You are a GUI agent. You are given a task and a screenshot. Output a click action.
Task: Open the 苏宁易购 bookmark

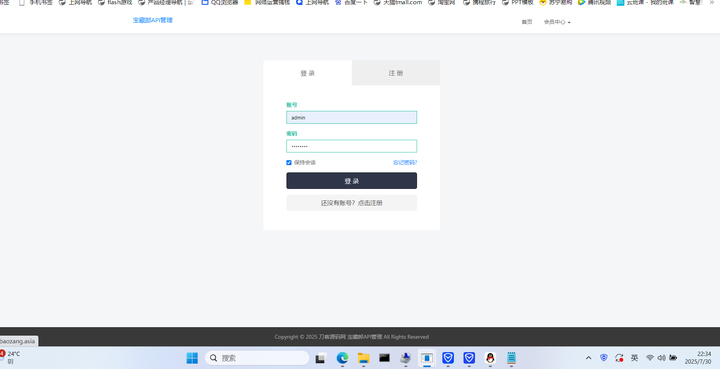pyautogui.click(x=556, y=2)
